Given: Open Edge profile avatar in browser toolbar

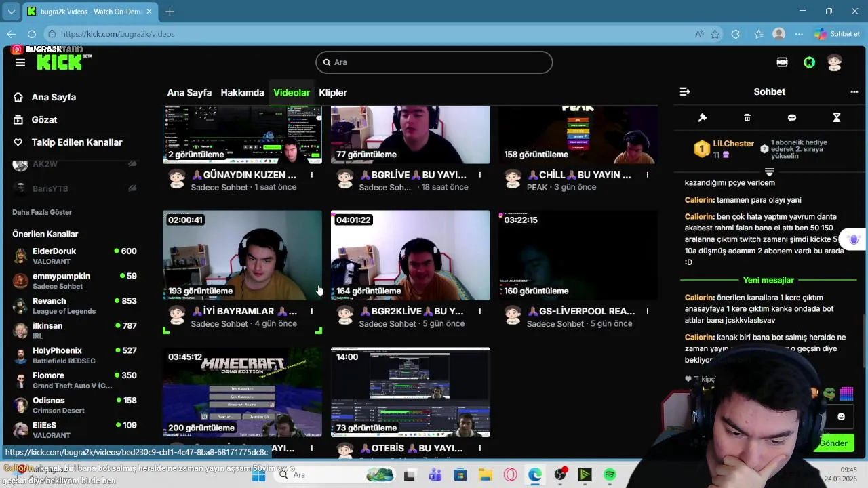Looking at the screenshot, I should [779, 34].
